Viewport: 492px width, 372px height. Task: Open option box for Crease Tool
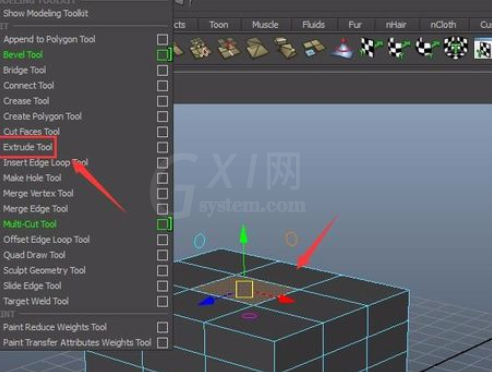[x=162, y=101]
